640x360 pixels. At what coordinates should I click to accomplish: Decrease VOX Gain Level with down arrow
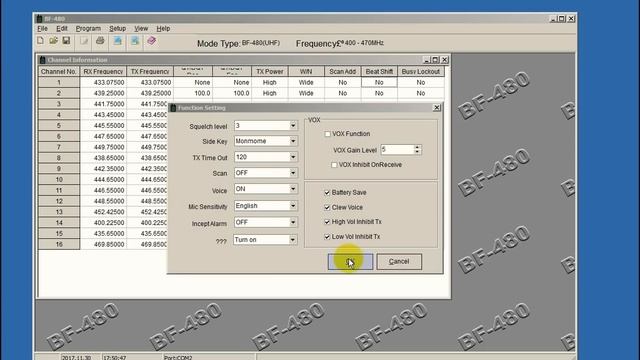(417, 152)
